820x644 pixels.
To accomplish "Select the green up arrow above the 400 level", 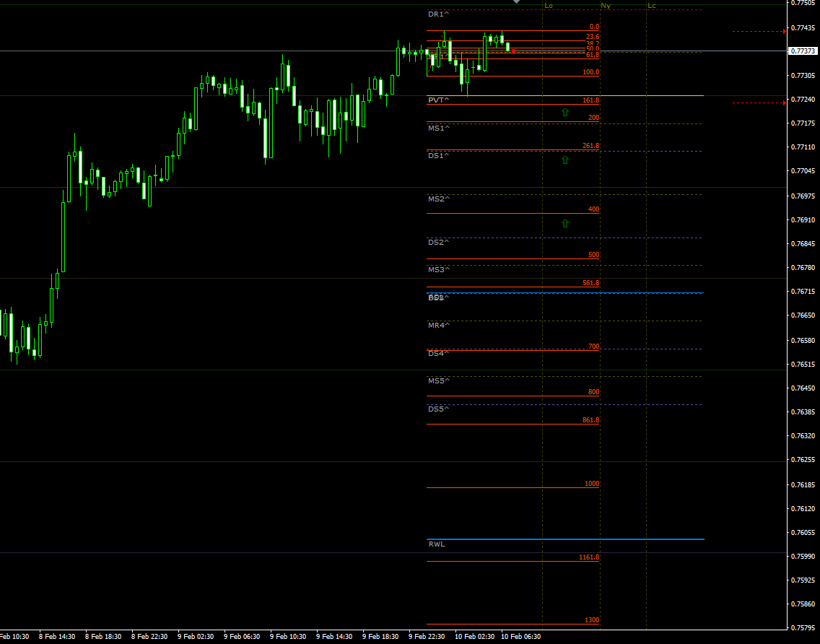I will [565, 223].
